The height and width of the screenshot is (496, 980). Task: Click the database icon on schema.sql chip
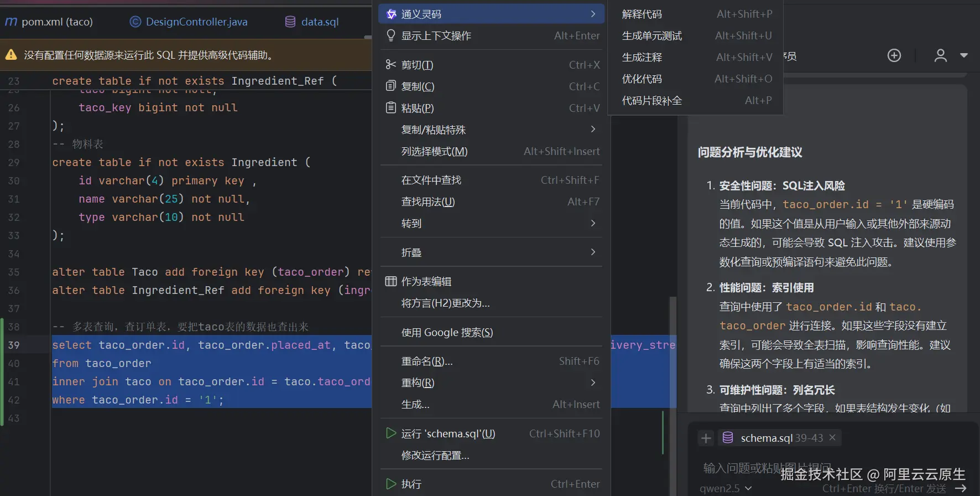728,438
